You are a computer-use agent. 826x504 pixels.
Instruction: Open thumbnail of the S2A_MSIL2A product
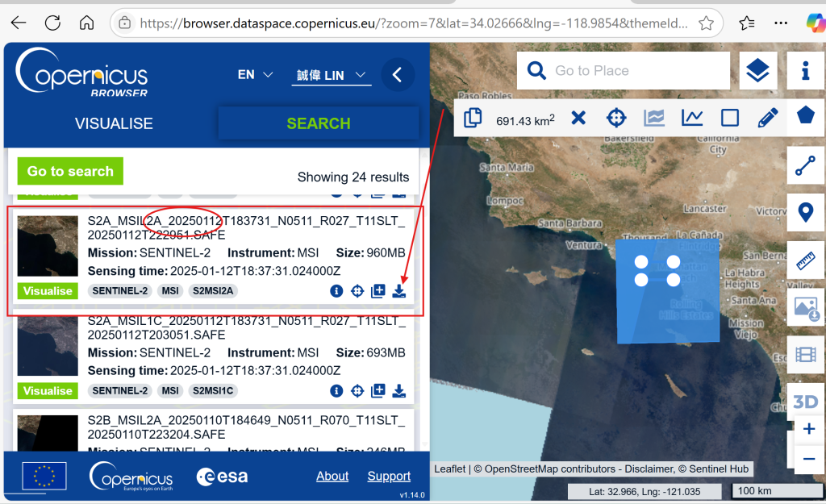click(x=48, y=246)
